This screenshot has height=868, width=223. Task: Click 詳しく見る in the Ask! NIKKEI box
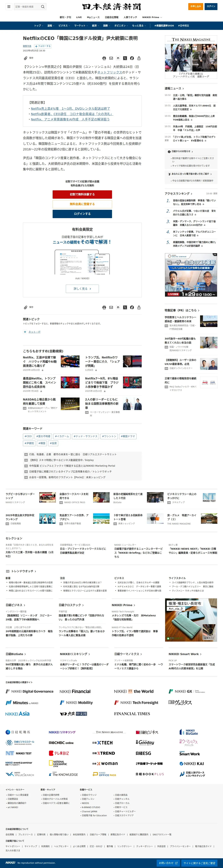coord(82,289)
